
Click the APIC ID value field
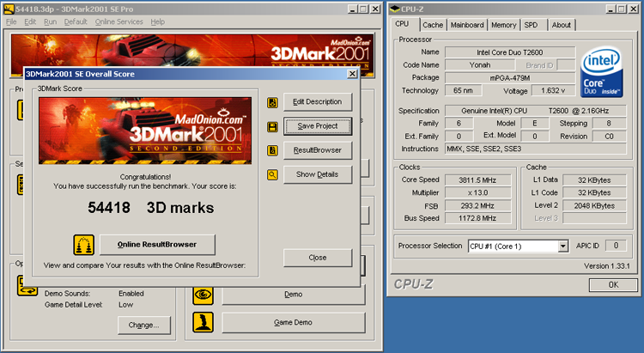[x=616, y=246]
